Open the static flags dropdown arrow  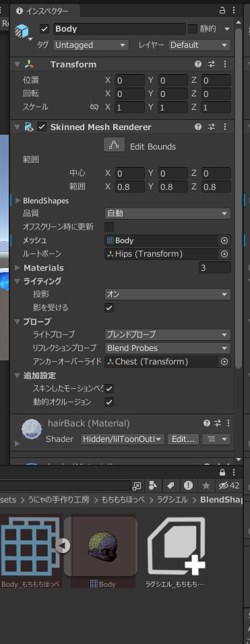click(226, 29)
